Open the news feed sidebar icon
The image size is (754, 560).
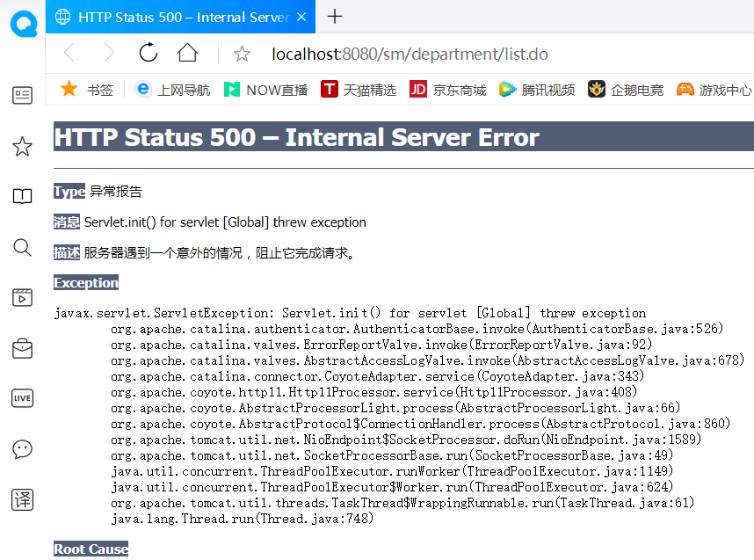pos(22,95)
